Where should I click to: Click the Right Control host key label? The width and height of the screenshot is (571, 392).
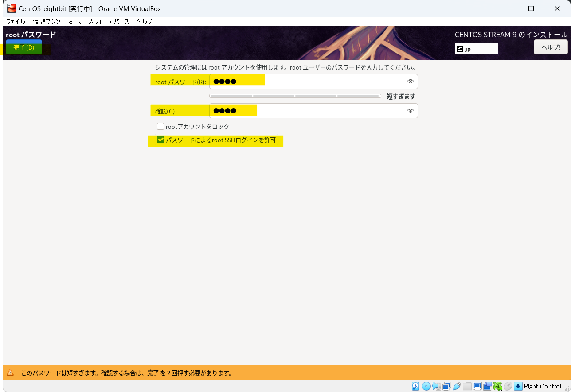click(x=543, y=386)
